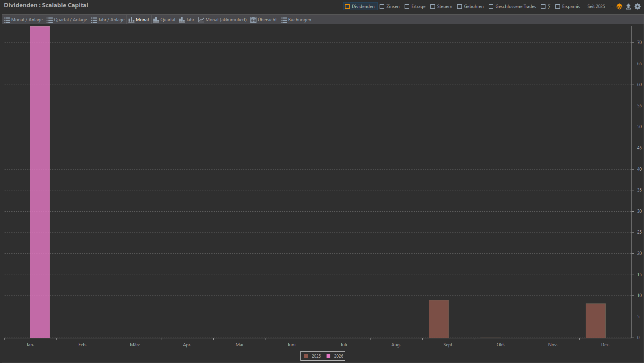Viewport: 644px width, 363px height.
Task: Click the orange layers filter icon
Action: click(619, 6)
